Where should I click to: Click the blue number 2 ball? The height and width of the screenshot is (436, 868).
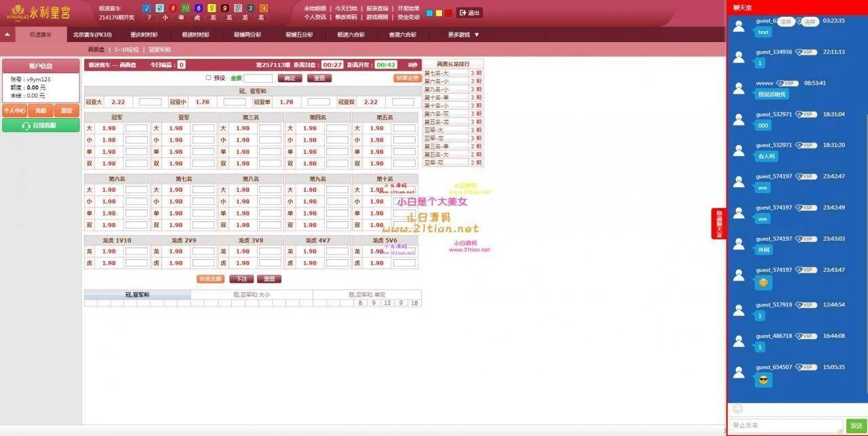click(146, 8)
